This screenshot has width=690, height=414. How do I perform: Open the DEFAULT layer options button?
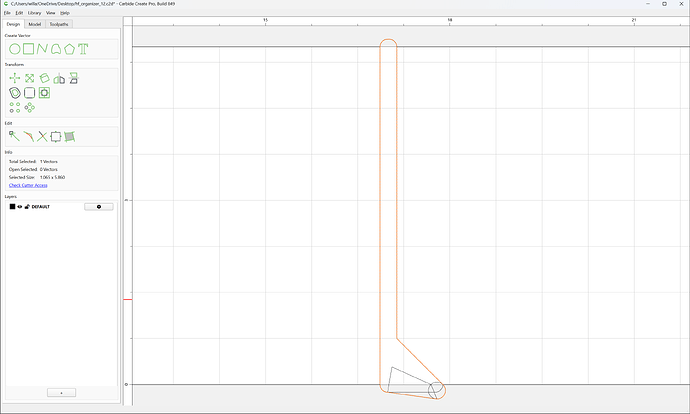(99, 207)
